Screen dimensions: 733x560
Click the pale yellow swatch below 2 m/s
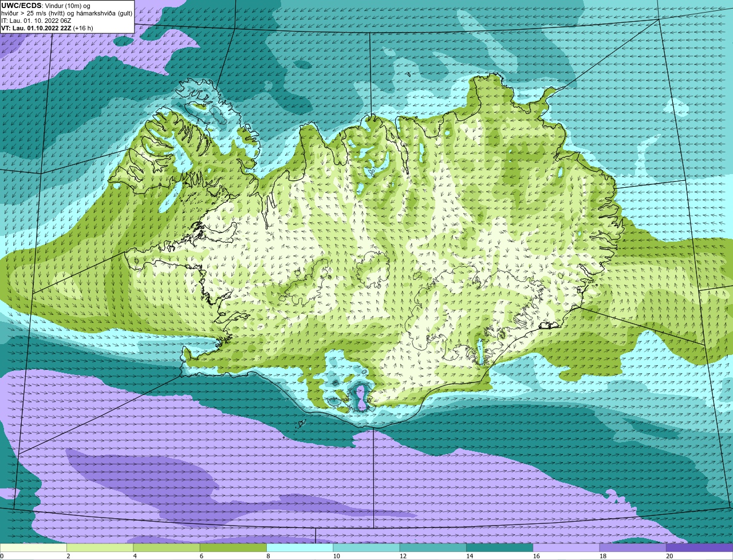coord(33,547)
